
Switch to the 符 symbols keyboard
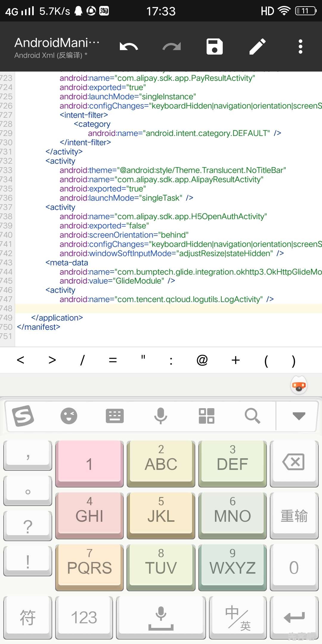(x=28, y=618)
